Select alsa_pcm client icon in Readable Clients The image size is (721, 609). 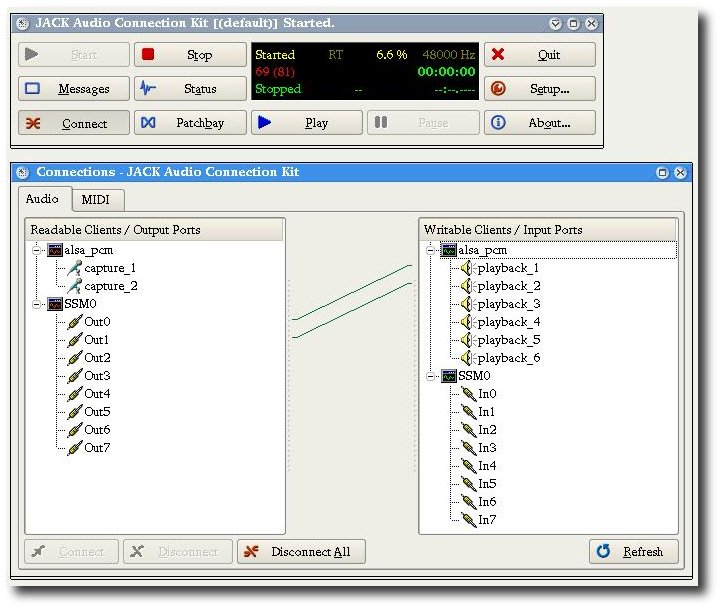pos(55,250)
